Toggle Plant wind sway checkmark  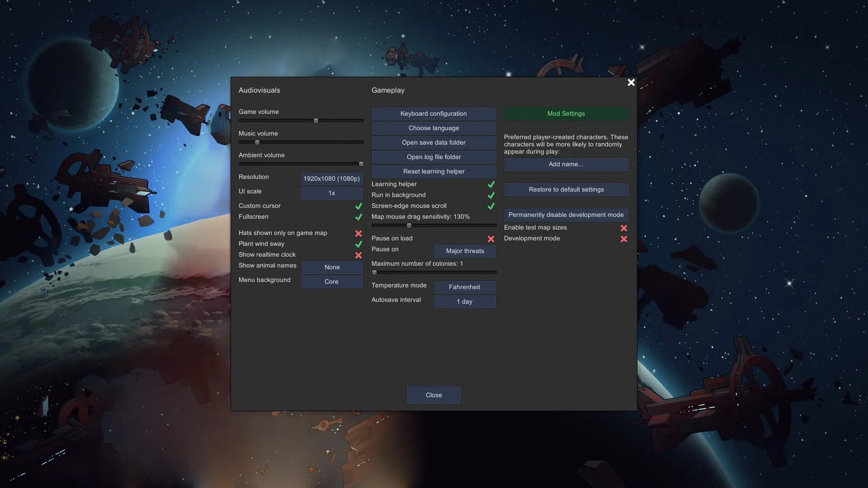[x=359, y=244]
